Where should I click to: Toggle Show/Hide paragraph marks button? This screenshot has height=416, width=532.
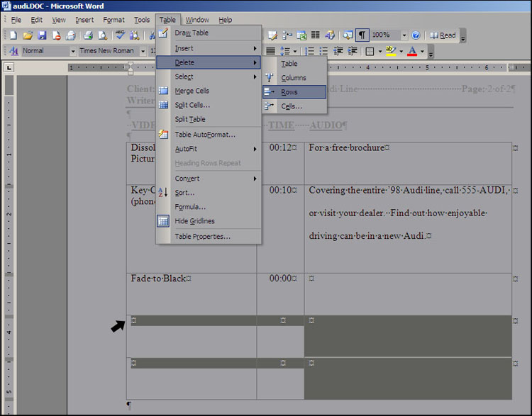pyautogui.click(x=362, y=35)
